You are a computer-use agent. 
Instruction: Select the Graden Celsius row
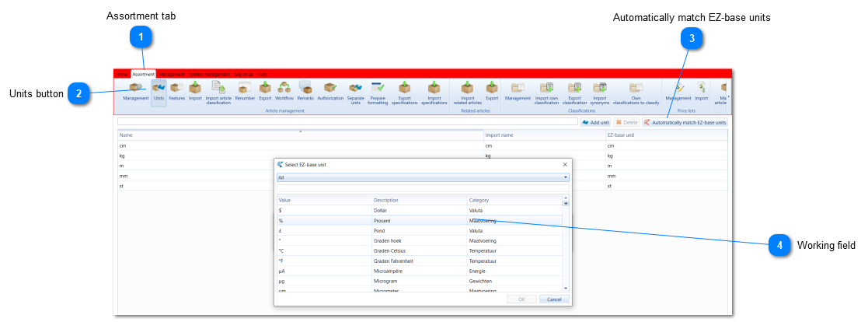click(420, 250)
